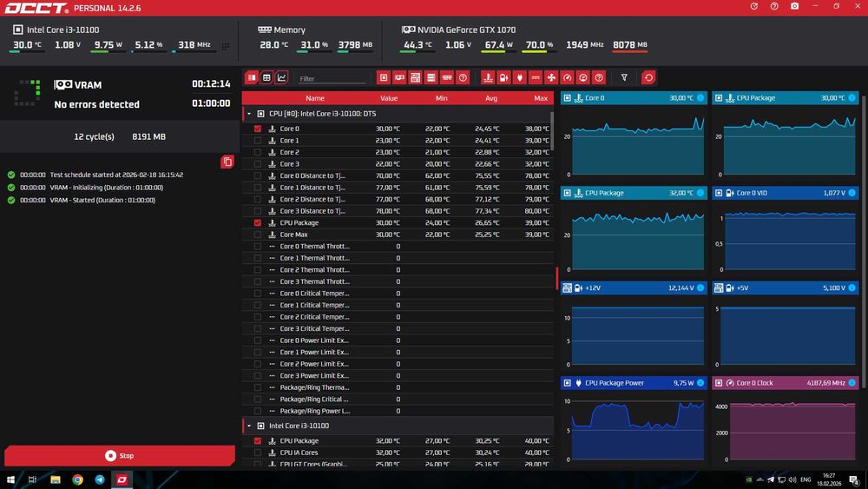The width and height of the screenshot is (868, 489).
Task: Click the sensor table vertical scrollbar
Action: (552, 130)
